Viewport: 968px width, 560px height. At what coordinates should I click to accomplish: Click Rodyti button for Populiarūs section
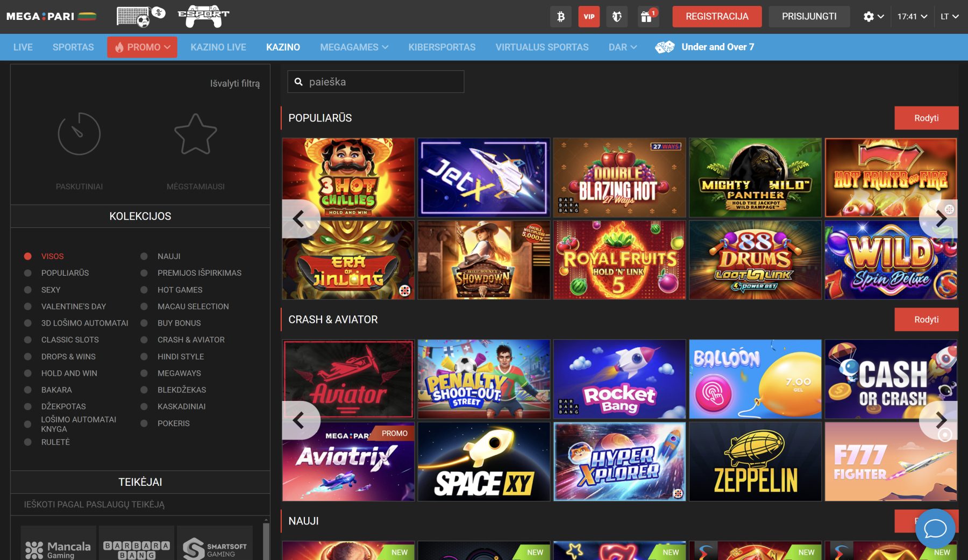point(926,118)
